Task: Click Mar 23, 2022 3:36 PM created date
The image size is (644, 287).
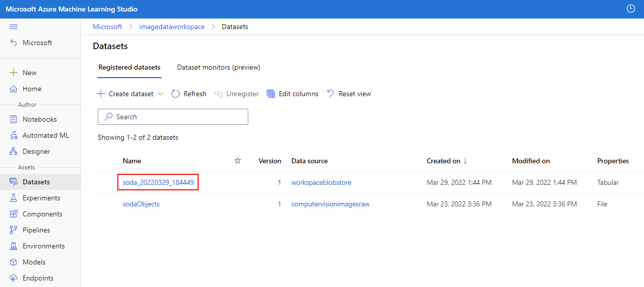Action: [459, 204]
